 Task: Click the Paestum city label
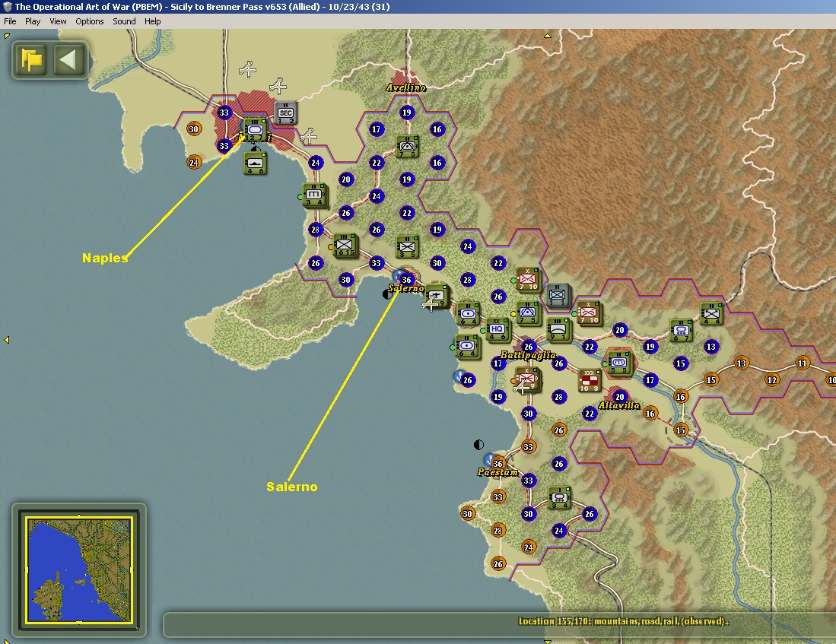click(497, 472)
